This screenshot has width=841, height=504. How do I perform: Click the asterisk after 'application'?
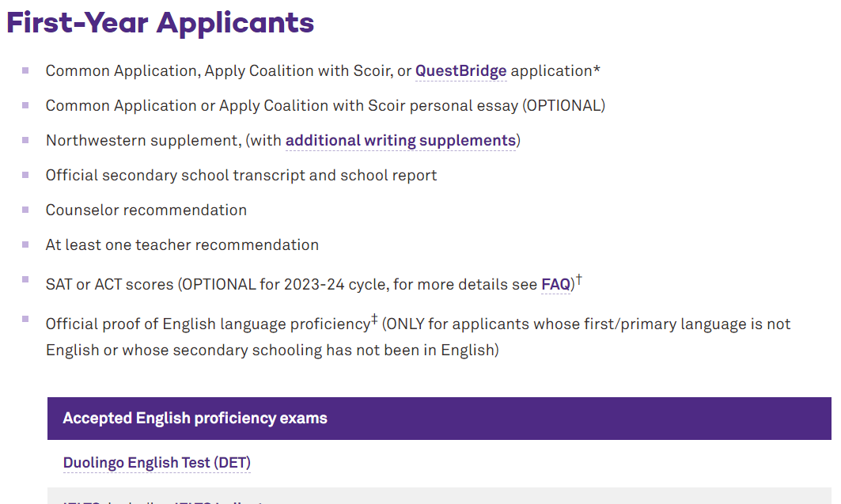[597, 70]
